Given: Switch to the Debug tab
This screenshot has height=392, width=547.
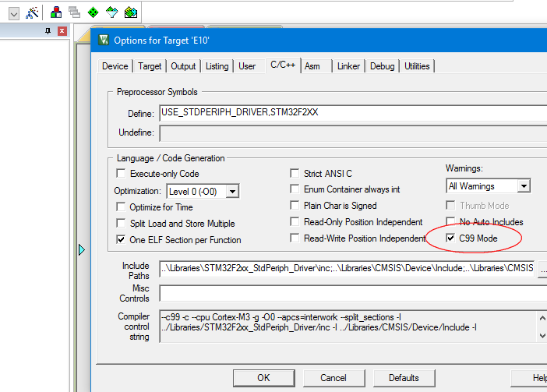Looking at the screenshot, I should [x=383, y=66].
